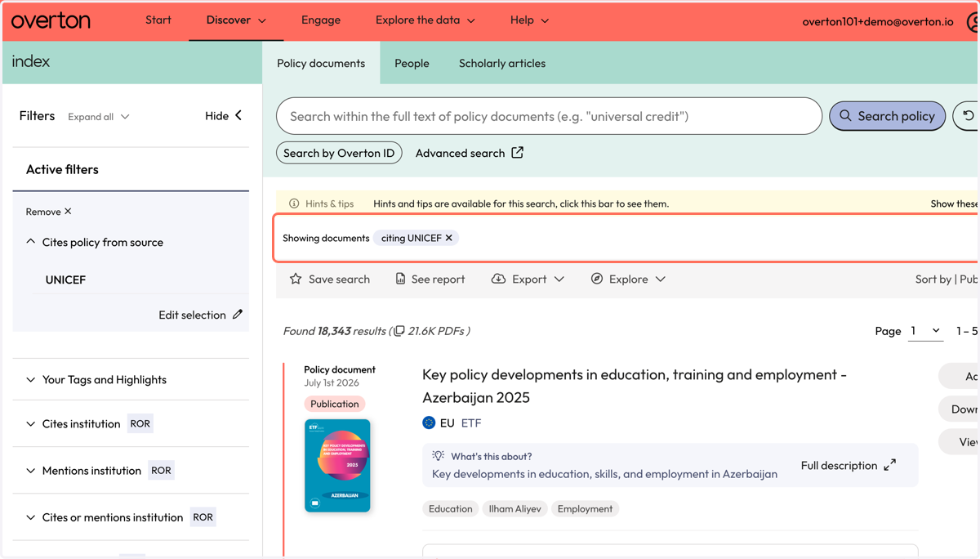
Task: Open the See report button
Action: [x=430, y=279]
